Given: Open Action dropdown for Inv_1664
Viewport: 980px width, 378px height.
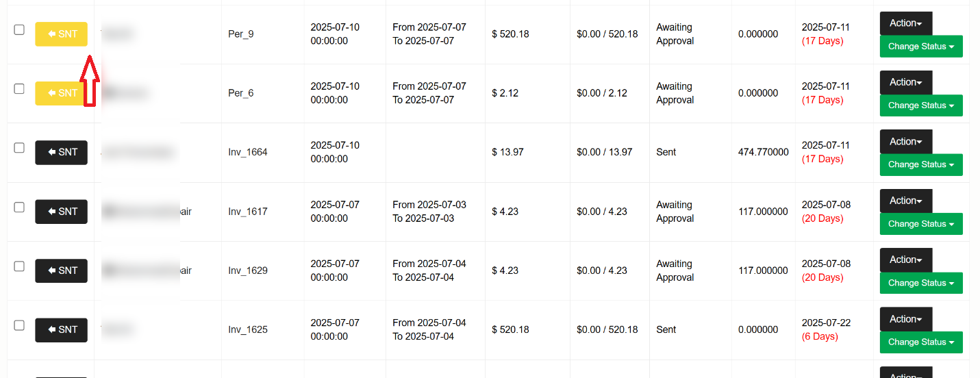Looking at the screenshot, I should 905,142.
